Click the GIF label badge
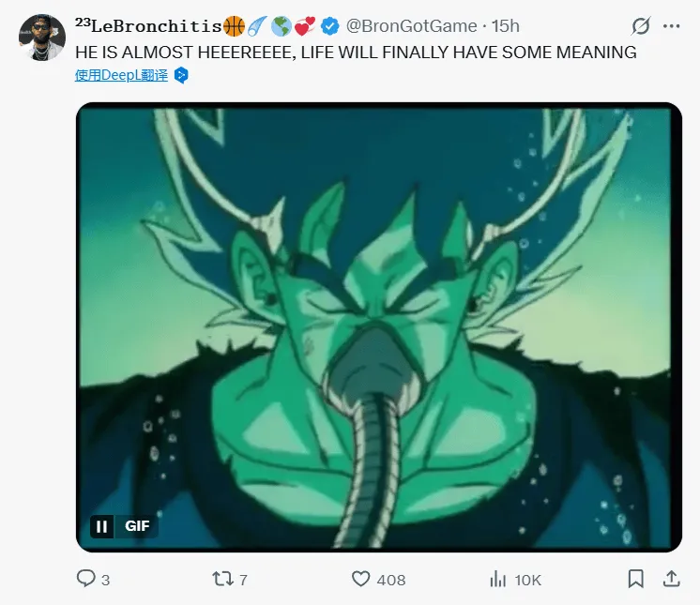 138,526
